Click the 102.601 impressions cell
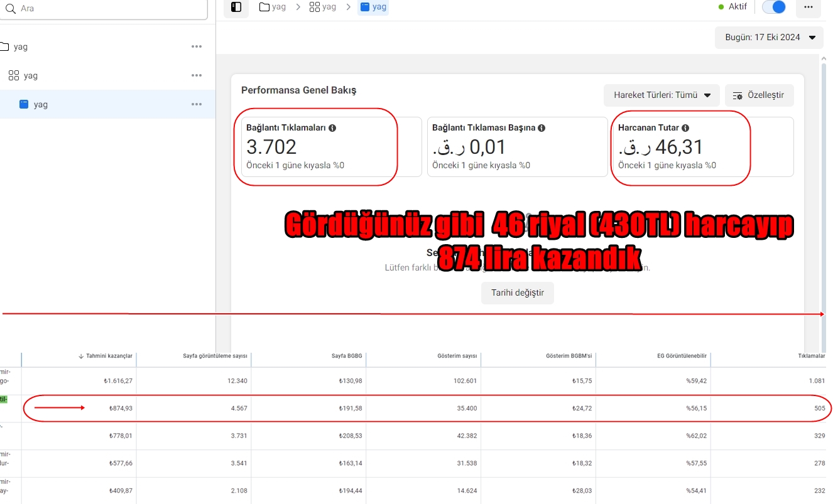 click(x=465, y=381)
